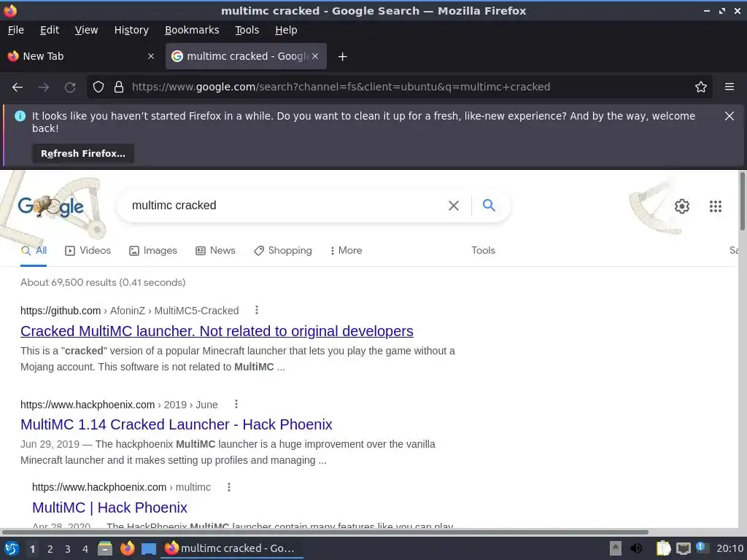Open the Firefox hamburger menu
The image size is (747, 560).
coord(729,87)
